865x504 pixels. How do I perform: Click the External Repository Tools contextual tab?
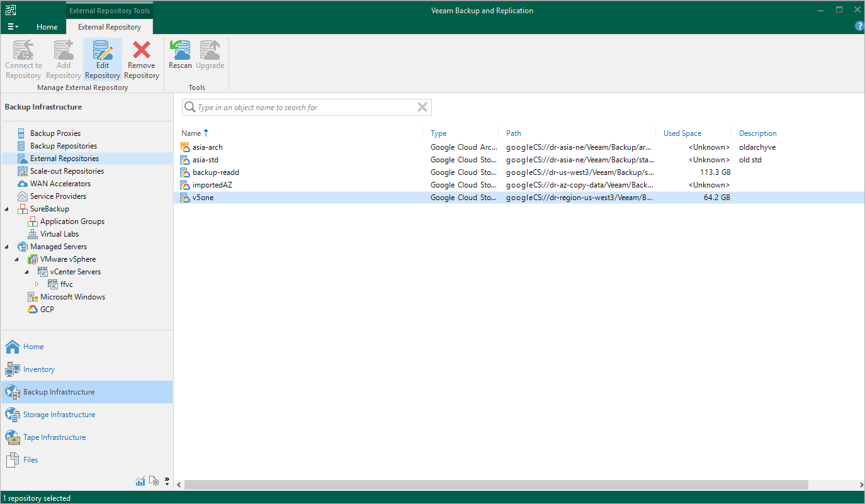pos(110,11)
